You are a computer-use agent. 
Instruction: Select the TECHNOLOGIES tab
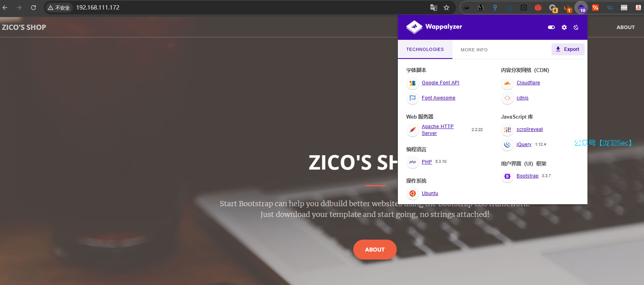(425, 49)
